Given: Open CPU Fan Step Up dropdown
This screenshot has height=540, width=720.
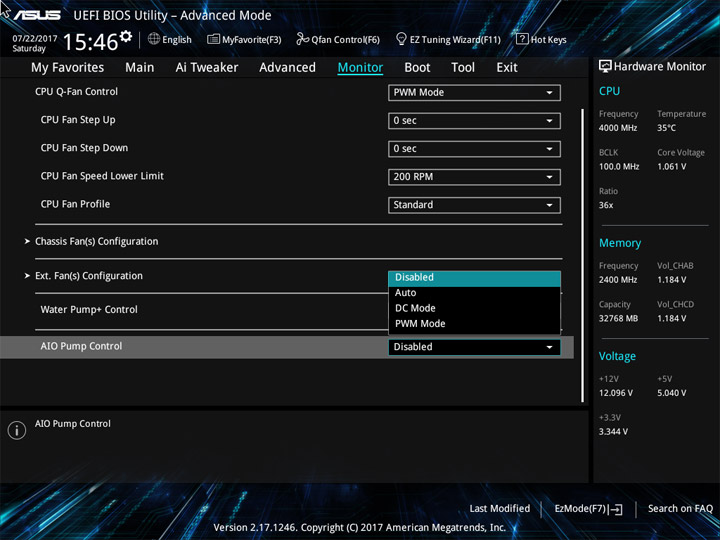Looking at the screenshot, I should [x=474, y=121].
